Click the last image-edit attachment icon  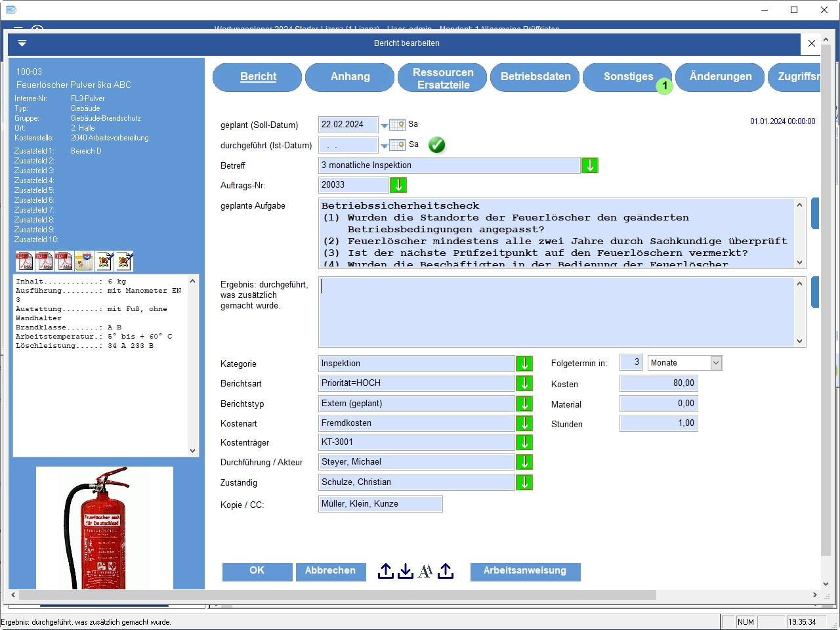click(x=124, y=261)
